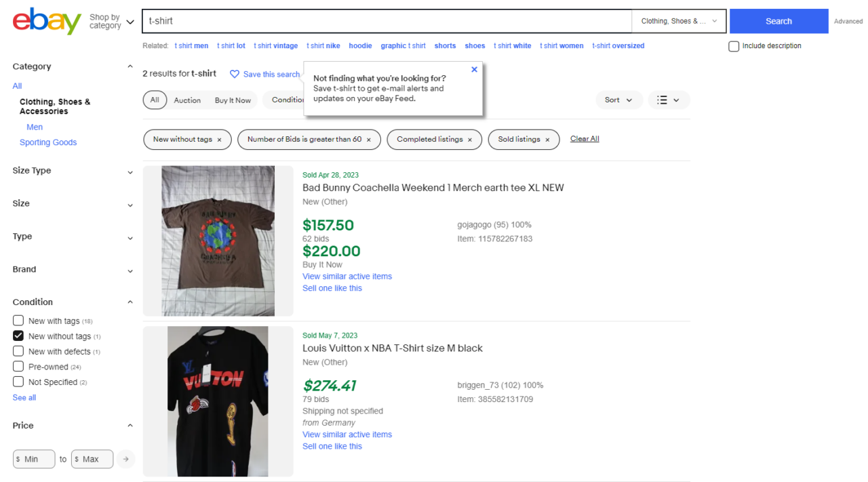
Task: Uncheck the 'New without tags' condition filter
Action: click(x=18, y=336)
